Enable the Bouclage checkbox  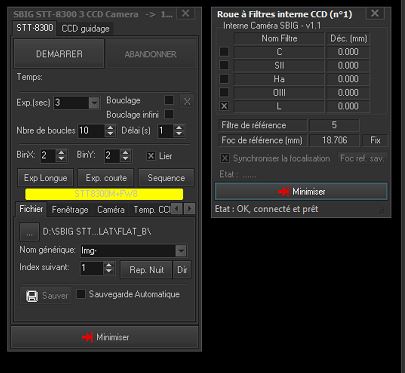[x=169, y=100]
